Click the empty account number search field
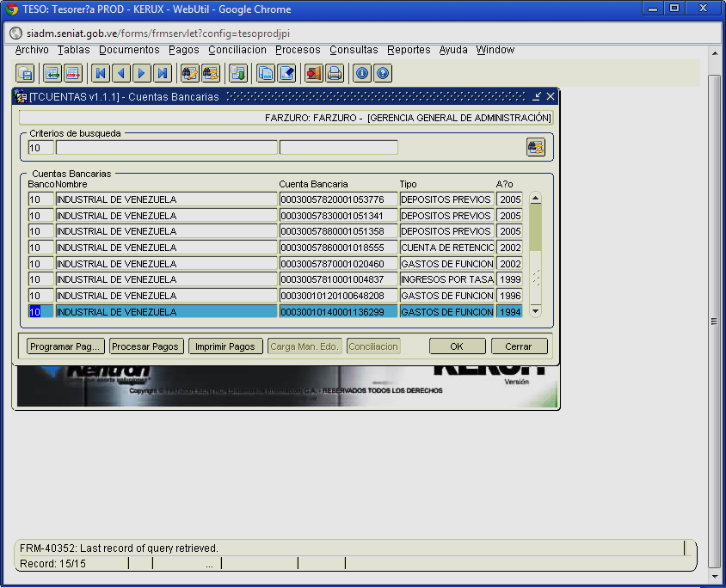 coord(338,148)
